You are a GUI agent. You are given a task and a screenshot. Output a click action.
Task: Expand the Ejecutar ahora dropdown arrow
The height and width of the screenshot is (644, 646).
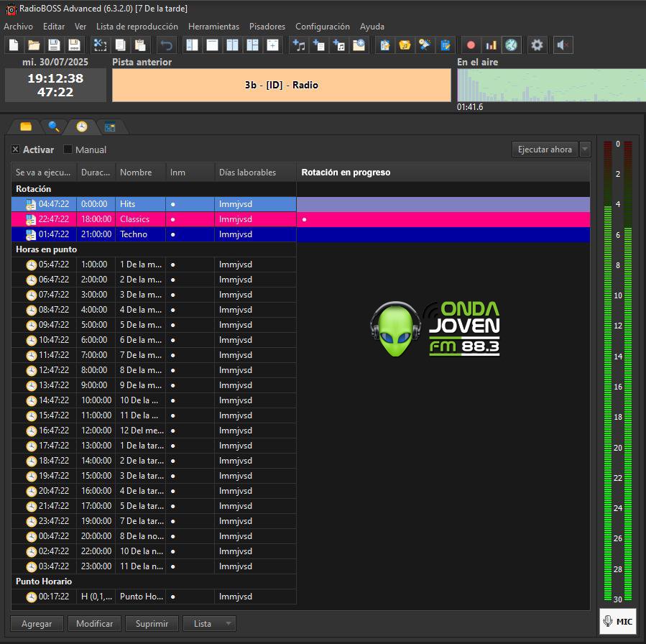click(x=585, y=149)
